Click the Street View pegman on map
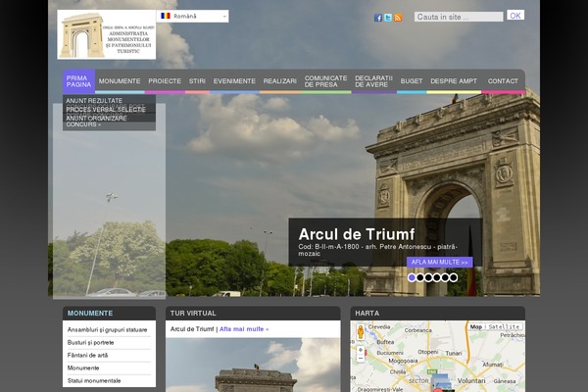The image size is (588, 392). point(361,331)
